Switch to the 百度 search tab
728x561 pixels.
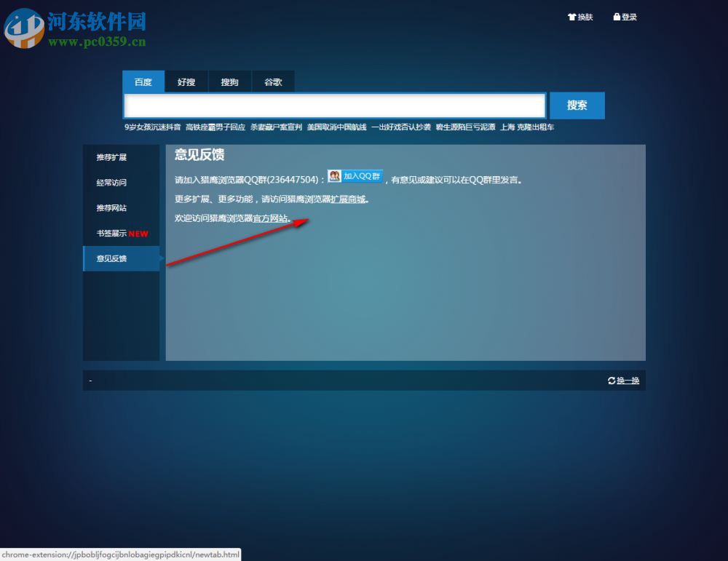click(x=143, y=81)
